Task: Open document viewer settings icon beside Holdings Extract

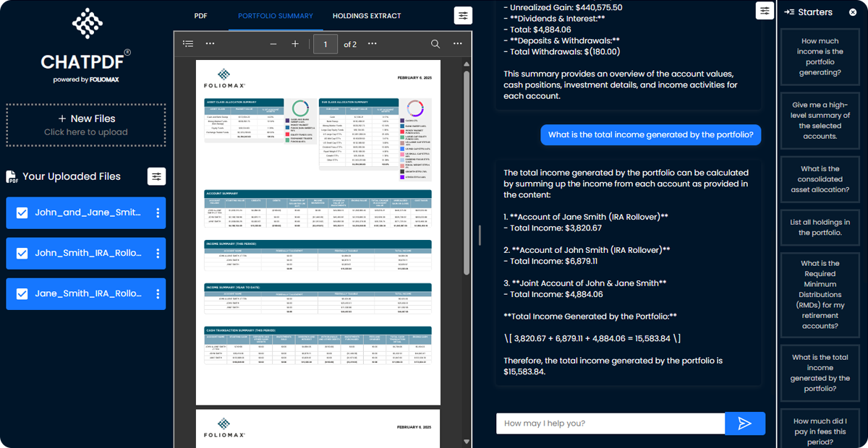Action: tap(463, 16)
